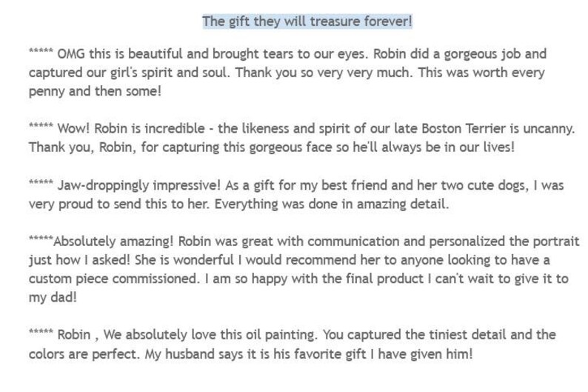Click the text 'Jaw-droppingly impressive!'
The width and height of the screenshot is (588, 392).
pos(139,186)
